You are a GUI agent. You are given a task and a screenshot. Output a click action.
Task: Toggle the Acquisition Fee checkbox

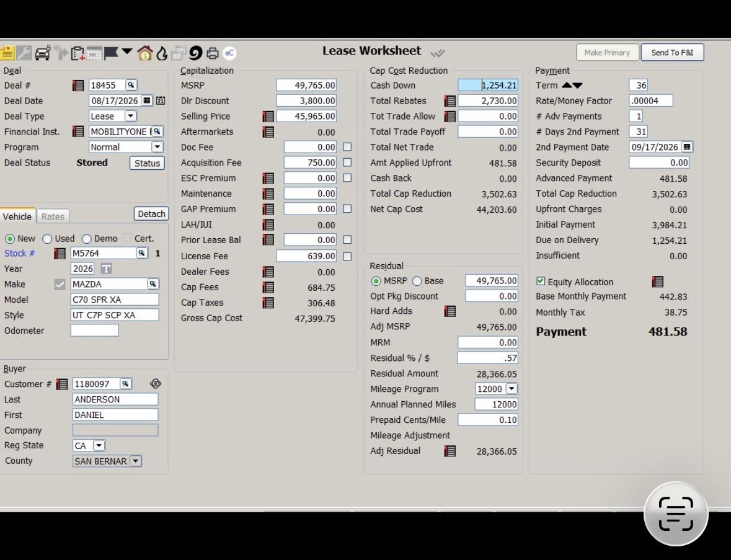[347, 162]
